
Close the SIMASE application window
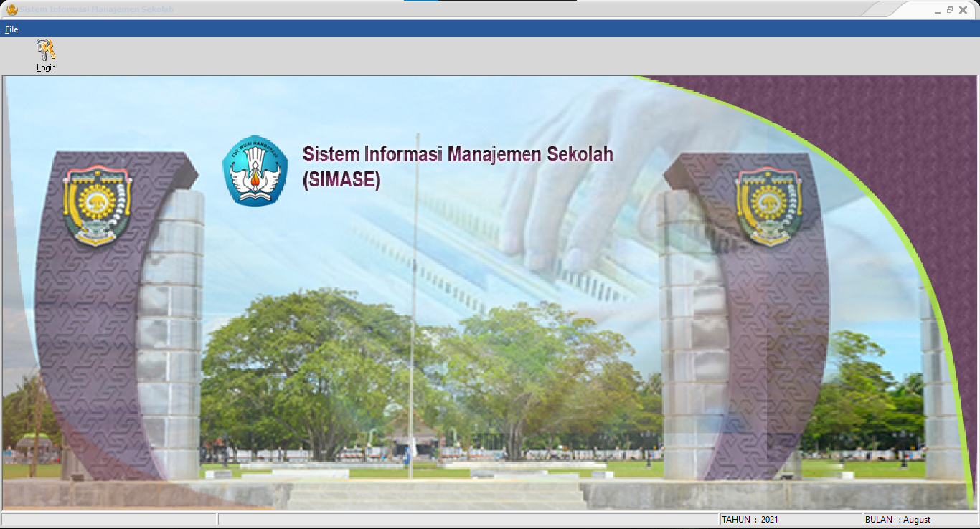[x=963, y=10]
